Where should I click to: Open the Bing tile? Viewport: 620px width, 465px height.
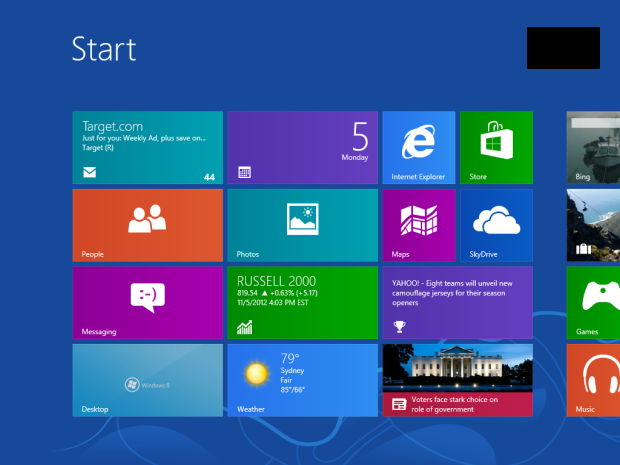pos(593,147)
